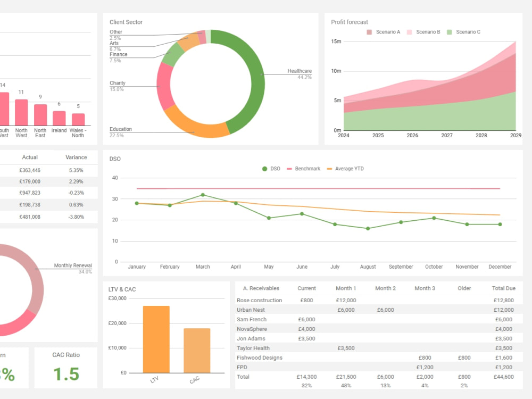Image resolution: width=532 pixels, height=399 pixels.
Task: Click the Total Due column header
Action: click(x=503, y=288)
